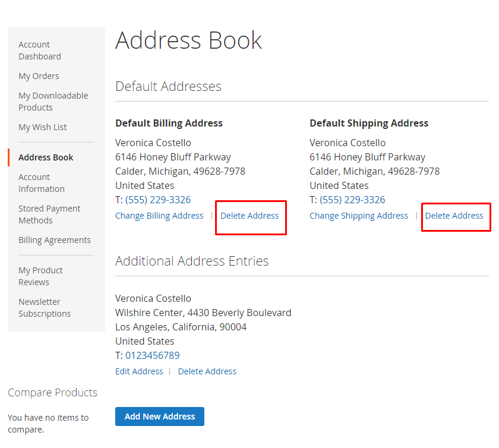This screenshot has height=448, width=499.
Task: Click Change Billing Address link
Action: click(159, 216)
